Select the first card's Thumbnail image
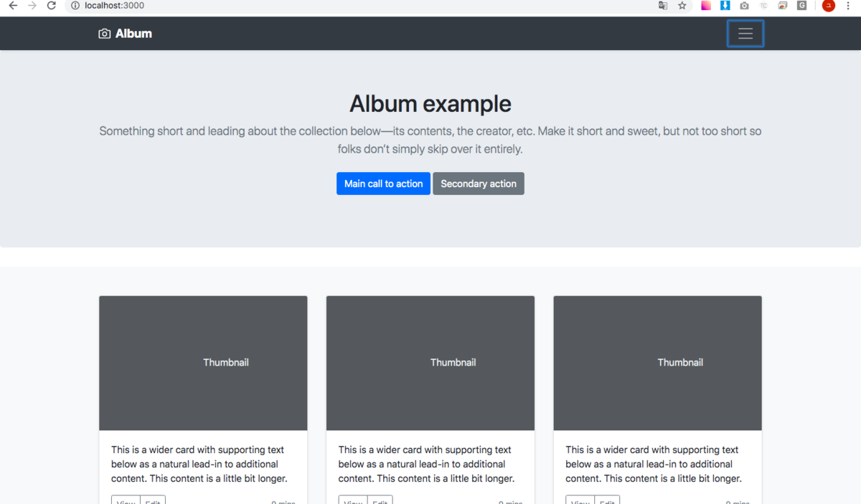Image resolution: width=861 pixels, height=504 pixels. tap(203, 363)
